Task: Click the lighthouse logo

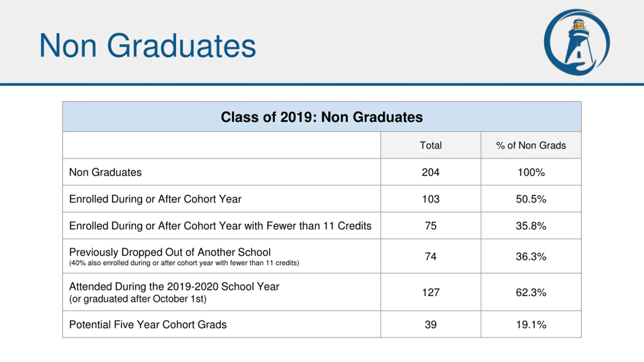Action: click(x=577, y=42)
